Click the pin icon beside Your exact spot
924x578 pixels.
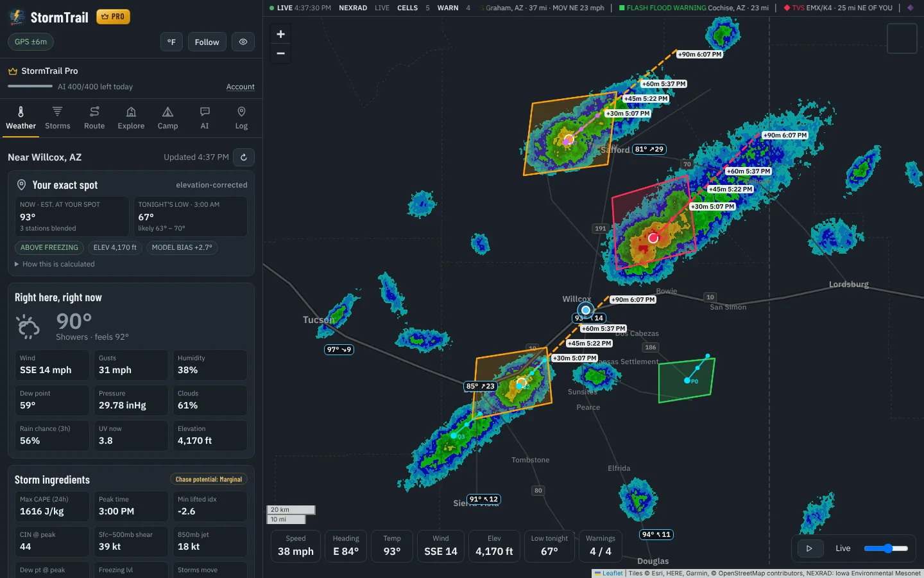21,185
